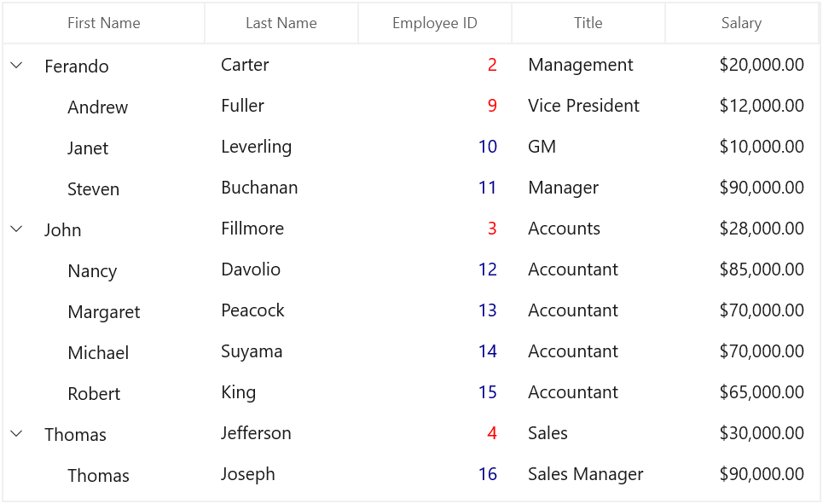Click the Title column header
The width and height of the screenshot is (823, 504).
(x=588, y=23)
